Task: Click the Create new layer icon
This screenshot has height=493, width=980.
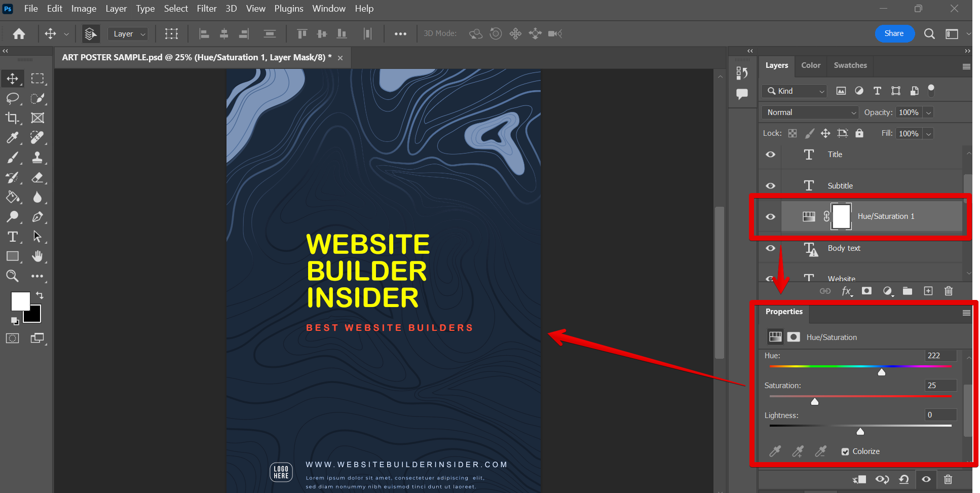Action: coord(928,291)
